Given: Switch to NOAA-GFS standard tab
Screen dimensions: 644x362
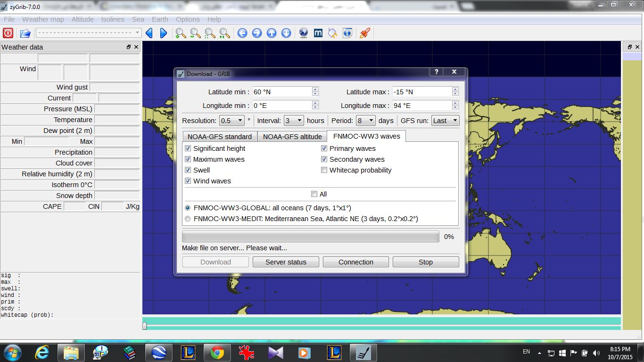Looking at the screenshot, I should pyautogui.click(x=220, y=137).
